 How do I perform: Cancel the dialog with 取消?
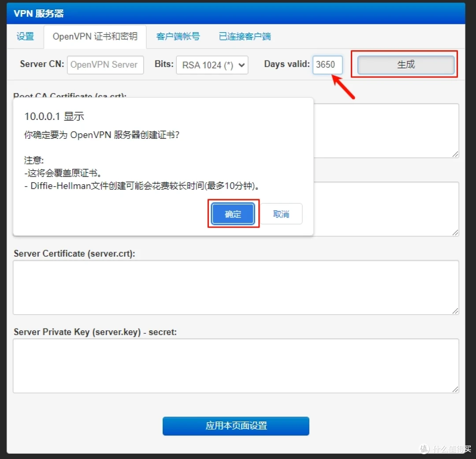[x=281, y=214]
